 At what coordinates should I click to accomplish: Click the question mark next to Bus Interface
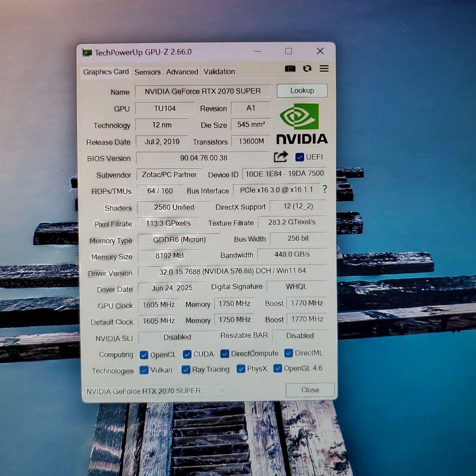pos(325,189)
